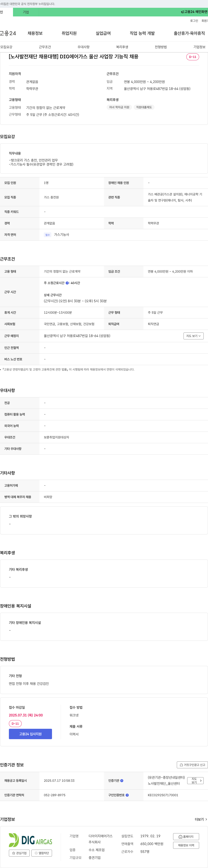Screen dimensions: 208x868
Task: Click 보훈취업지원대상자 preference value
Action: point(56,437)
